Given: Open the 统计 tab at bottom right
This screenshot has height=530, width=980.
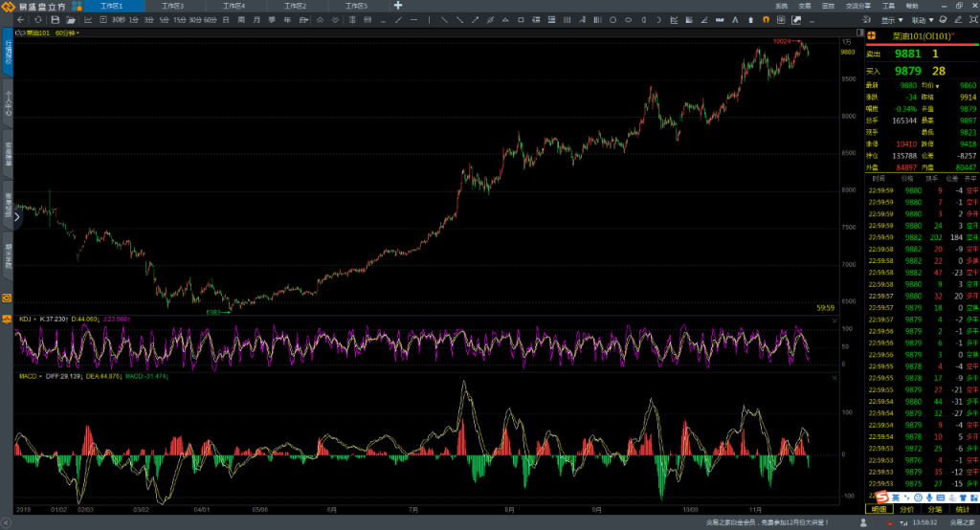Looking at the screenshot, I should tap(963, 509).
